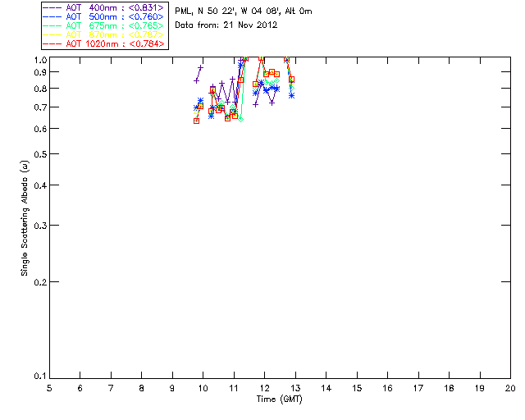The height and width of the screenshot is (420, 525).
Task: Click the red dashed line sample in legend
Action: [x=52, y=43]
